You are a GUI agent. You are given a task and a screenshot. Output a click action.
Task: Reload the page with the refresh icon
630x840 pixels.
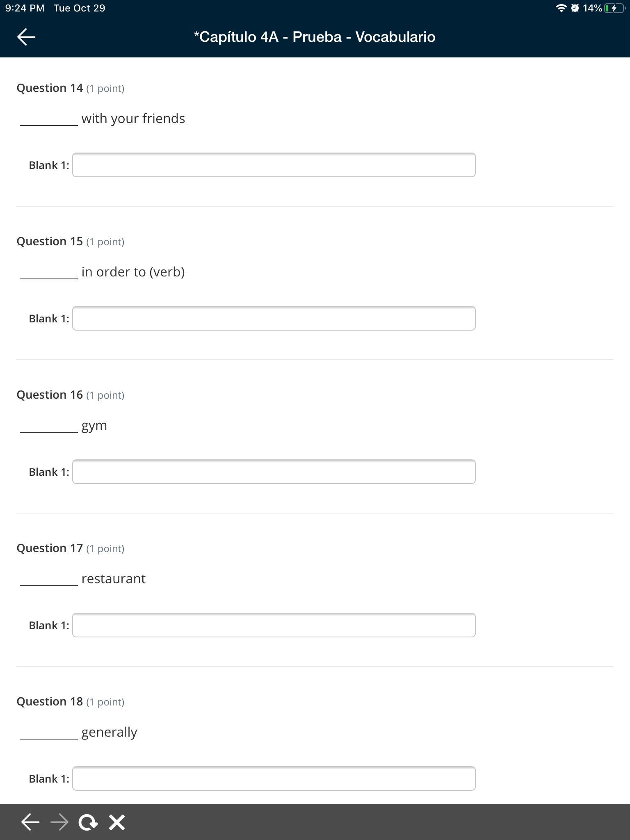pyautogui.click(x=88, y=822)
